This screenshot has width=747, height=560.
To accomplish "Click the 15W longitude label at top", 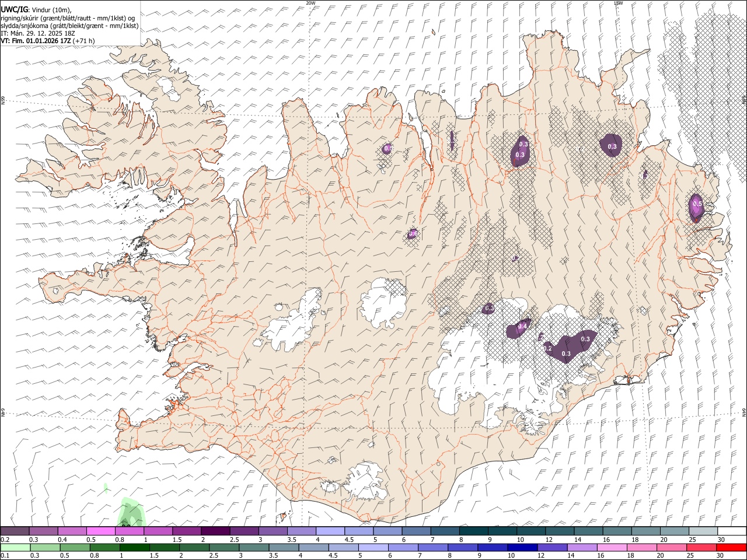I will click(x=618, y=3).
